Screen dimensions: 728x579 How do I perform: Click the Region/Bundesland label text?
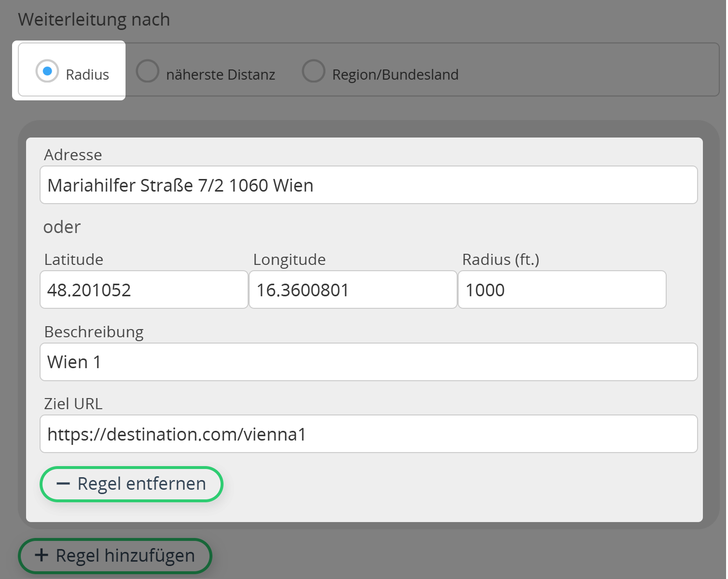395,75
